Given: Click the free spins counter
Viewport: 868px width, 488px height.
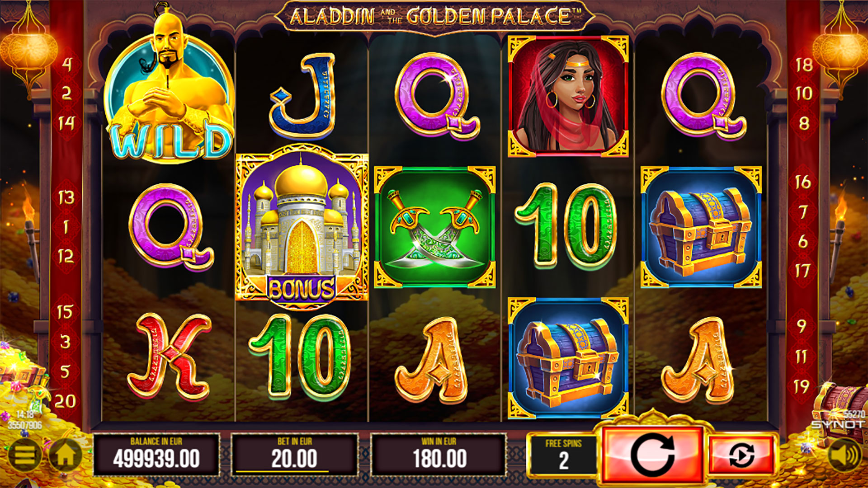Looking at the screenshot, I should [x=563, y=455].
